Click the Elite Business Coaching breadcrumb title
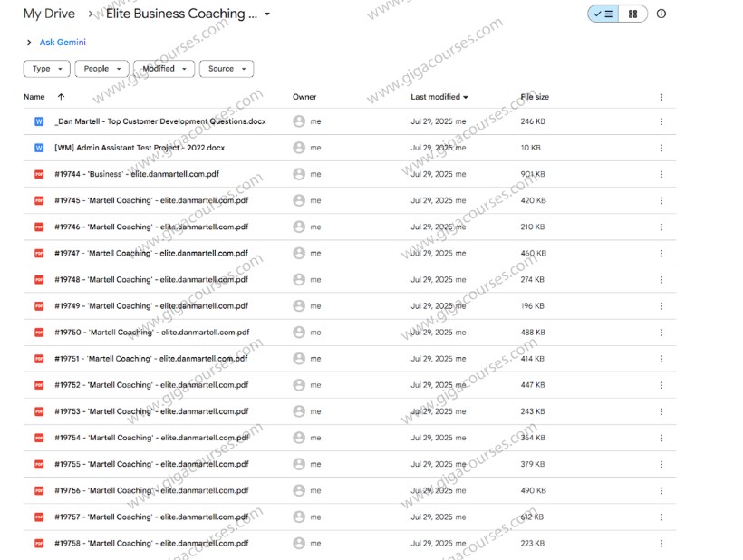 [x=181, y=14]
